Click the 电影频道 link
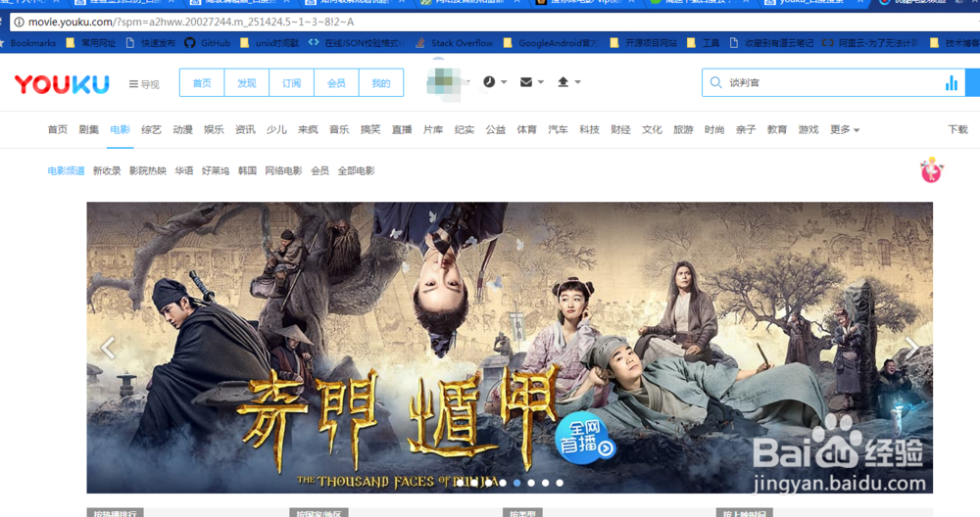This screenshot has height=517, width=980. 67,171
